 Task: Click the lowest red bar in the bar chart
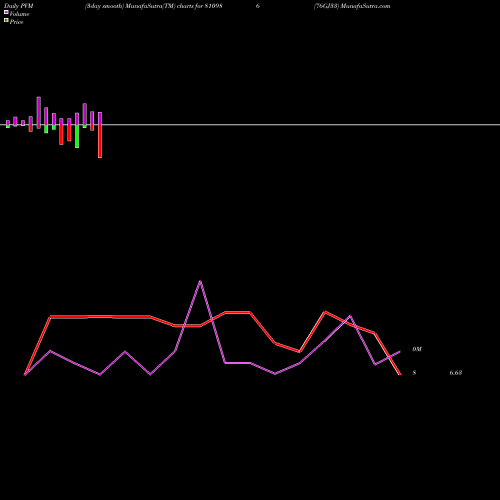(x=100, y=141)
